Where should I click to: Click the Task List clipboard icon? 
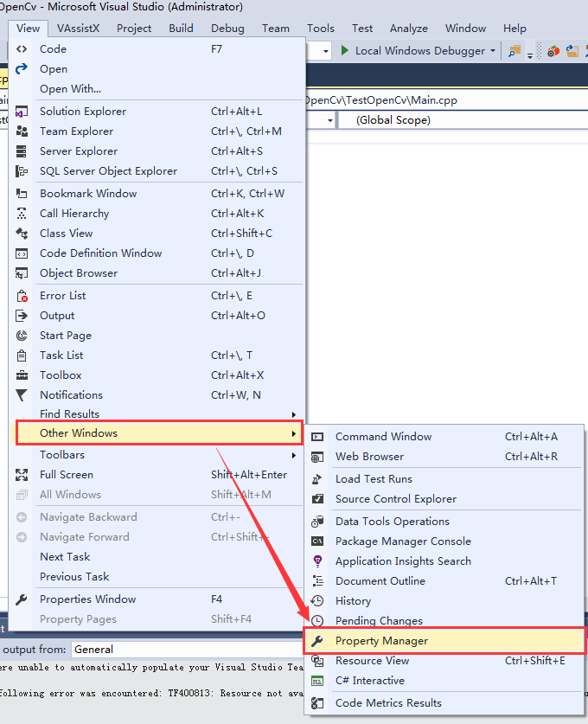click(x=22, y=355)
